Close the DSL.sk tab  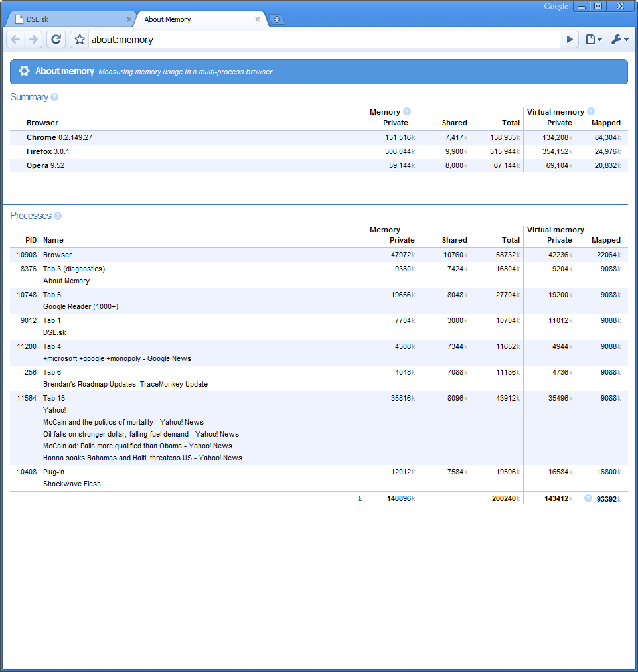[129, 19]
